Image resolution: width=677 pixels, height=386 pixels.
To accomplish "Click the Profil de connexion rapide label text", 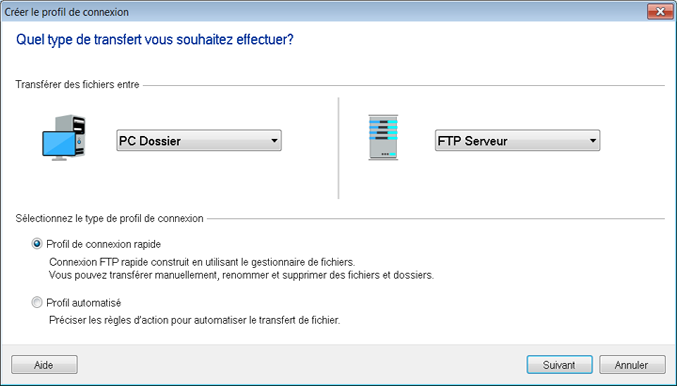I will point(104,244).
